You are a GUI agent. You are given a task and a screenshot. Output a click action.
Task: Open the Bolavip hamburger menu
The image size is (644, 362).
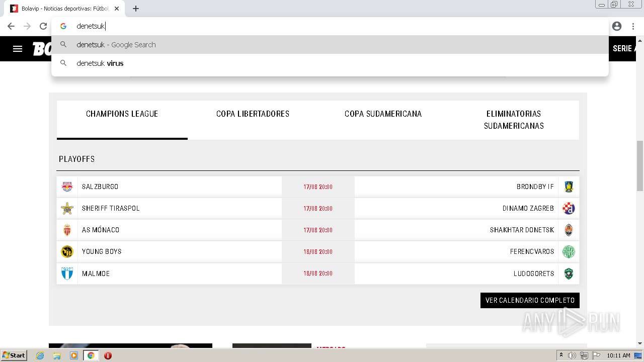coord(18,49)
